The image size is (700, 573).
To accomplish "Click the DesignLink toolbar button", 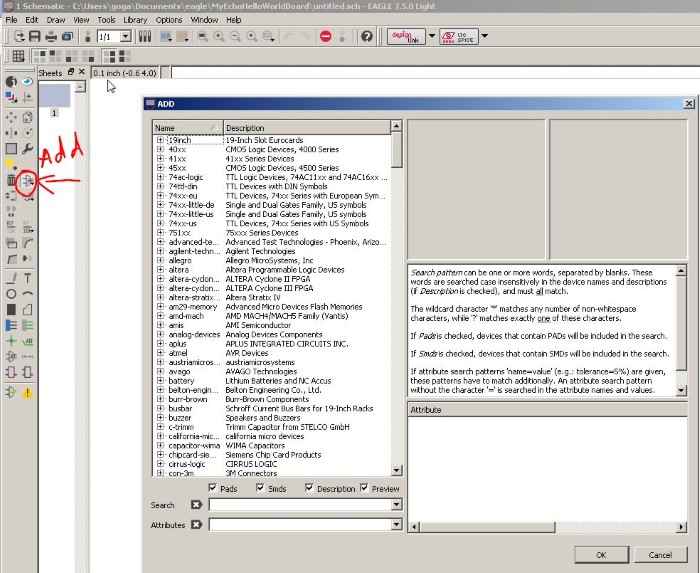I will click(x=406, y=37).
